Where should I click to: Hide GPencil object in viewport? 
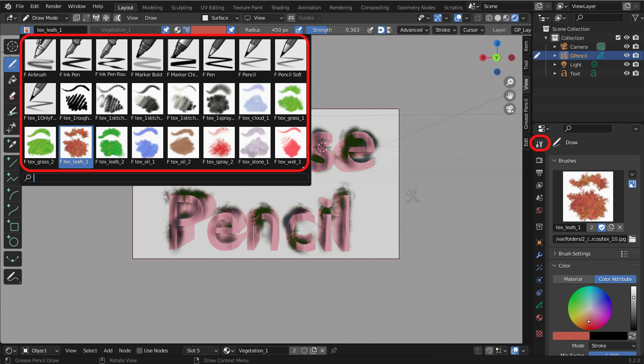point(627,56)
